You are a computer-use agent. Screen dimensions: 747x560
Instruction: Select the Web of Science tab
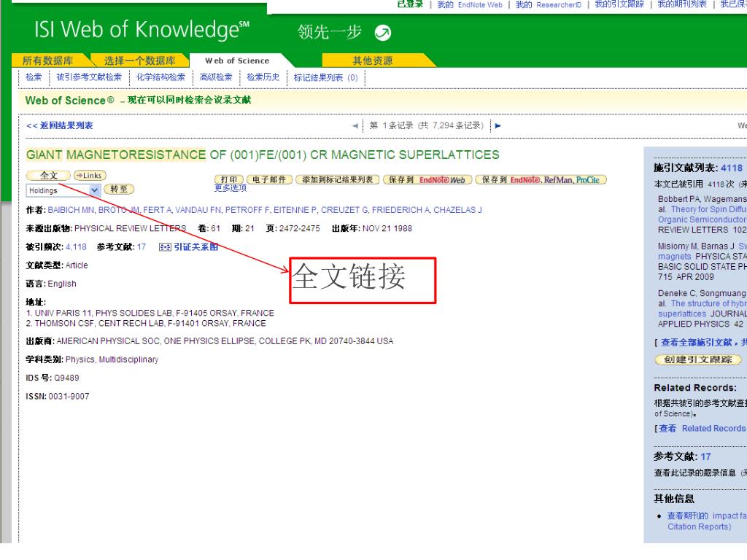tap(237, 61)
